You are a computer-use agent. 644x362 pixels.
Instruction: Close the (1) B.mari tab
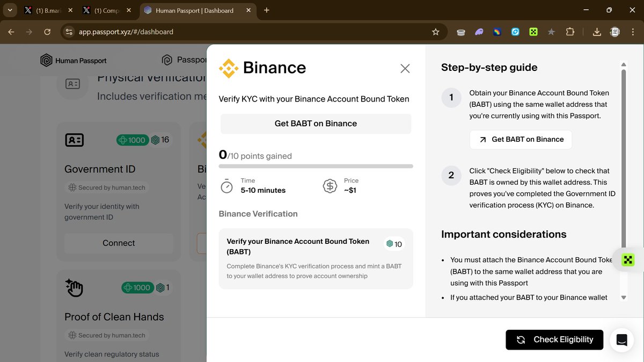tap(70, 10)
